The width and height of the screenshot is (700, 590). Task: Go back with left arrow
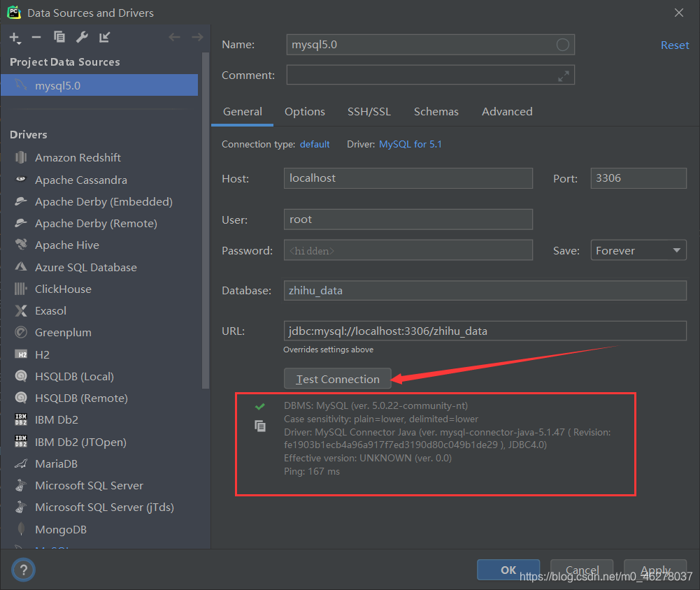pos(175,37)
